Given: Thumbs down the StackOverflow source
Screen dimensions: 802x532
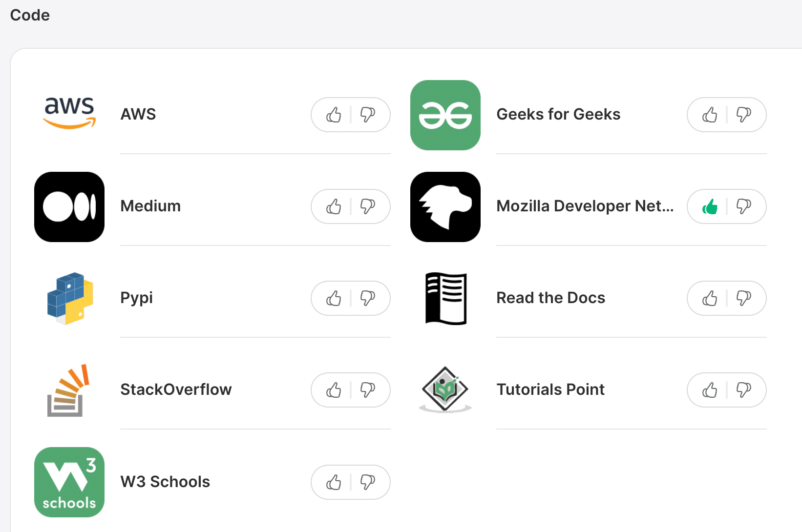Looking at the screenshot, I should (x=368, y=390).
